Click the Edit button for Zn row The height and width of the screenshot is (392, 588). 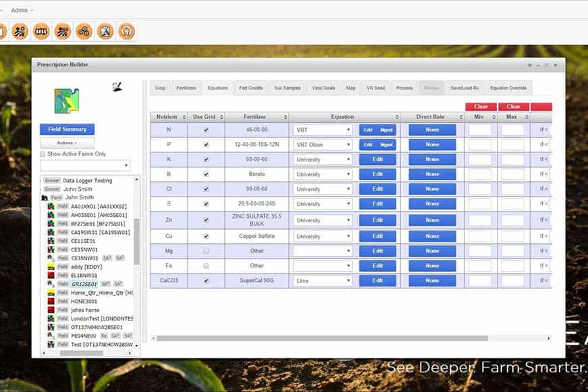(x=377, y=220)
